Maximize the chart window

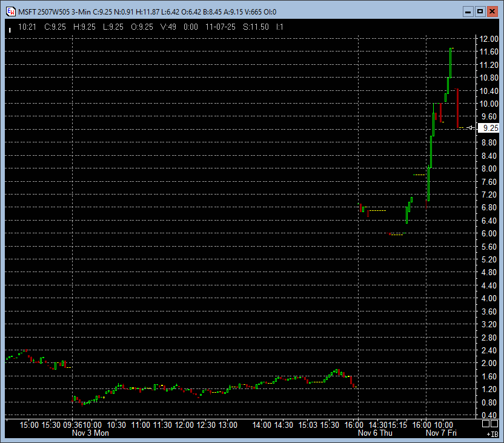click(x=480, y=11)
